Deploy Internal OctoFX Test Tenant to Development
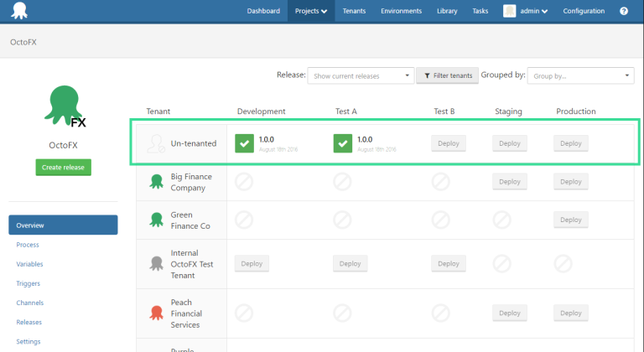The height and width of the screenshot is (352, 644). [252, 263]
